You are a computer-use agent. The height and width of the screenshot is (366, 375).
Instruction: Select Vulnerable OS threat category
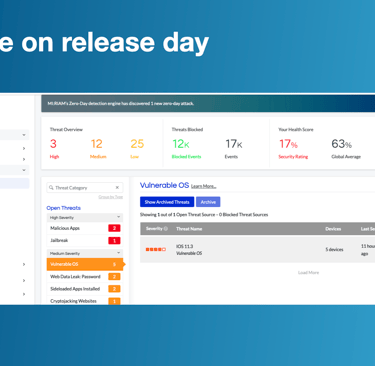85,264
